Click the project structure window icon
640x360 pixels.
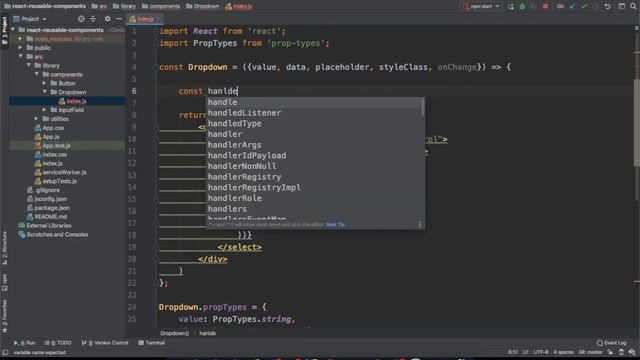621,7
